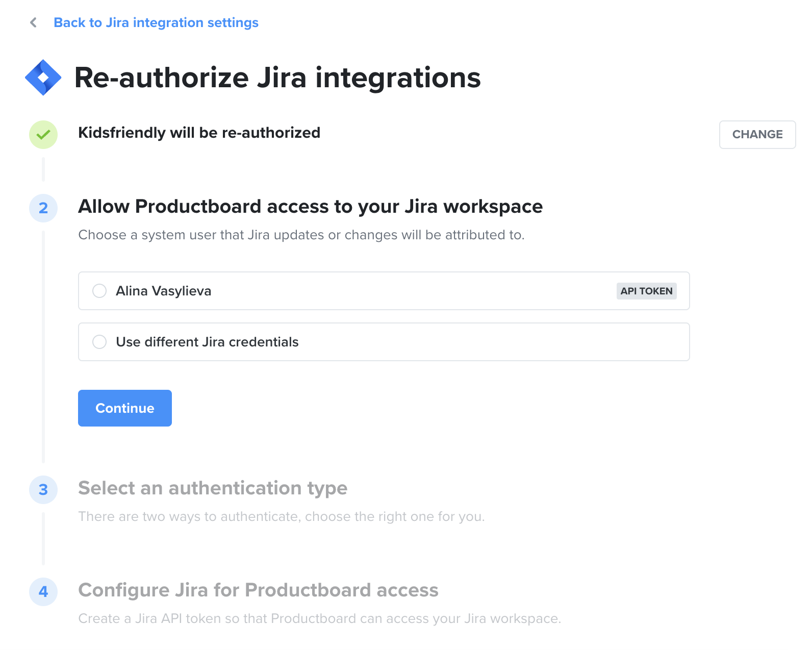The height and width of the screenshot is (650, 812).
Task: Expand Configure Jira for Productboard access step
Action: click(x=258, y=590)
